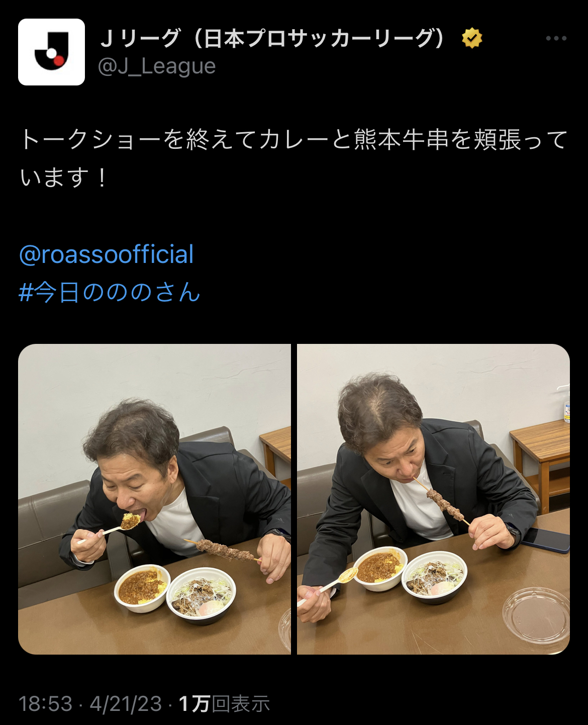This screenshot has height=725, width=588.
Task: Click the 18:53 post time
Action: coord(45,704)
